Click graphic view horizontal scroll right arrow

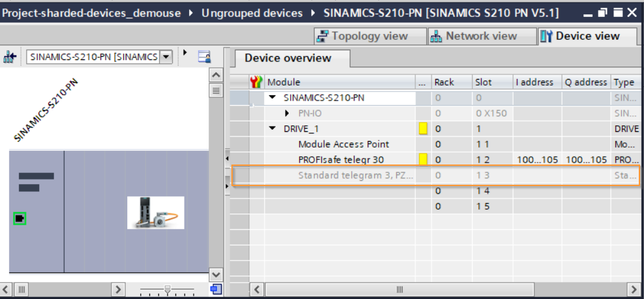pos(118,289)
